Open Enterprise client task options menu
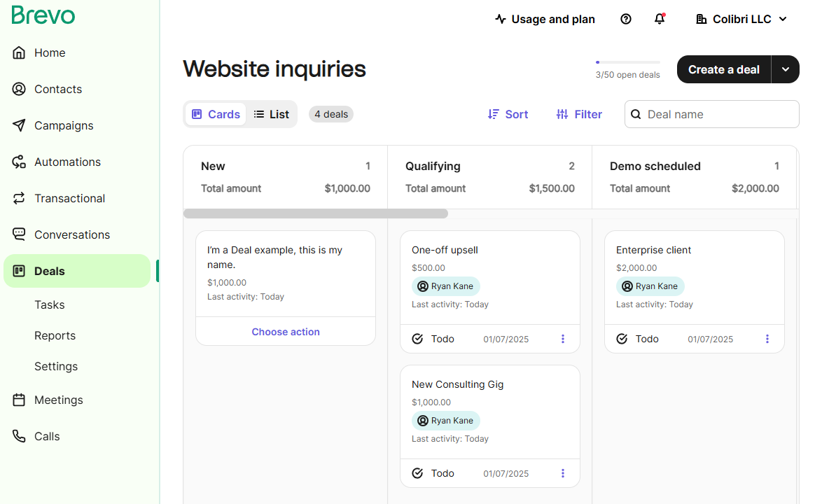This screenshot has width=815, height=504. click(x=767, y=339)
